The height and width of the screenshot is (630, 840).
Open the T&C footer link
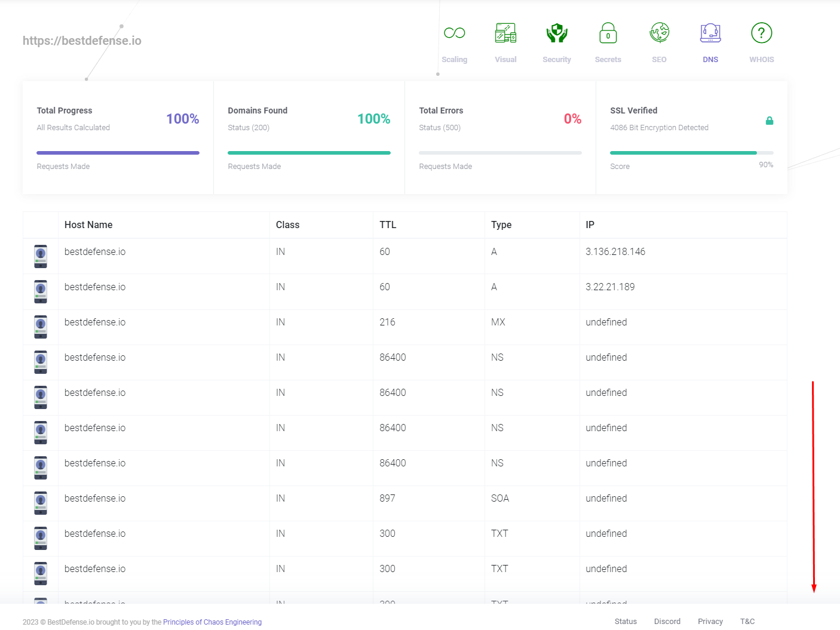747,622
